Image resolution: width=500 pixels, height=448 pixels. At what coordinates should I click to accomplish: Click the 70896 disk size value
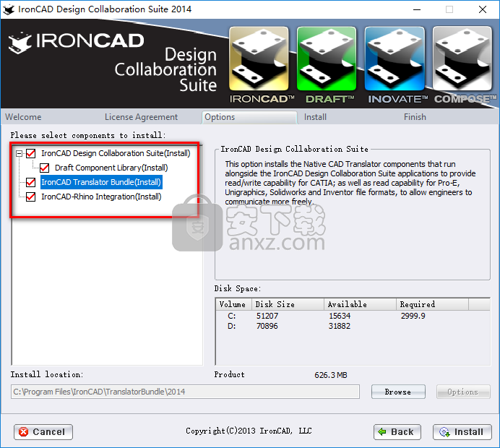267,326
